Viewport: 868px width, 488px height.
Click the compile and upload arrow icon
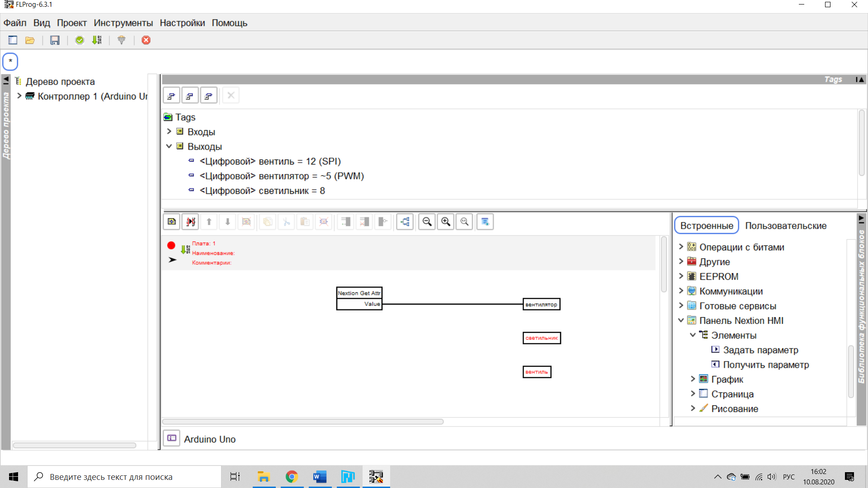click(x=97, y=40)
